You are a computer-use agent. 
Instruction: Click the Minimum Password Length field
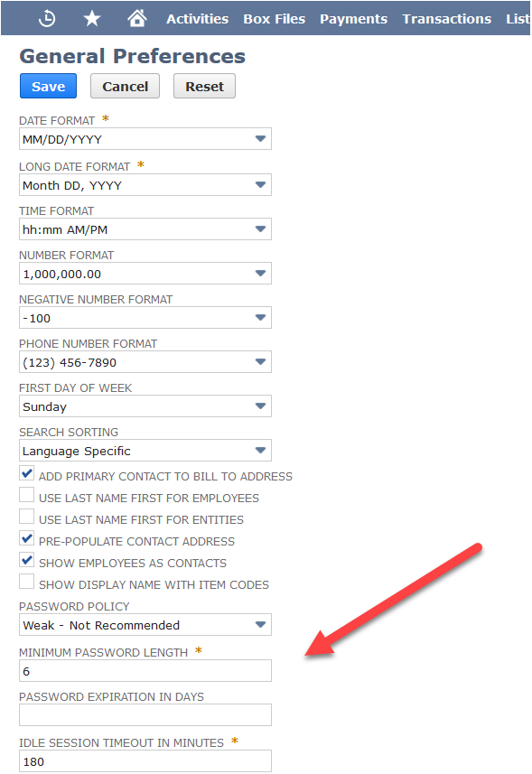tap(145, 671)
